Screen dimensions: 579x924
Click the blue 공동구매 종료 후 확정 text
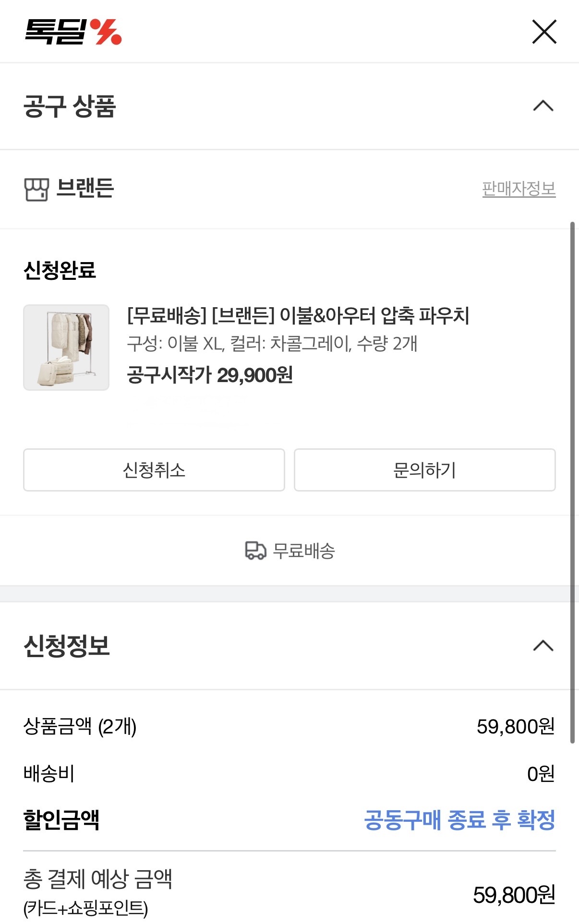(459, 819)
